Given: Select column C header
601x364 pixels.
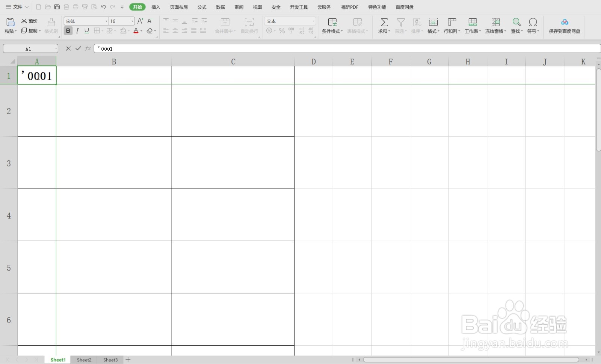Looking at the screenshot, I should point(233,62).
